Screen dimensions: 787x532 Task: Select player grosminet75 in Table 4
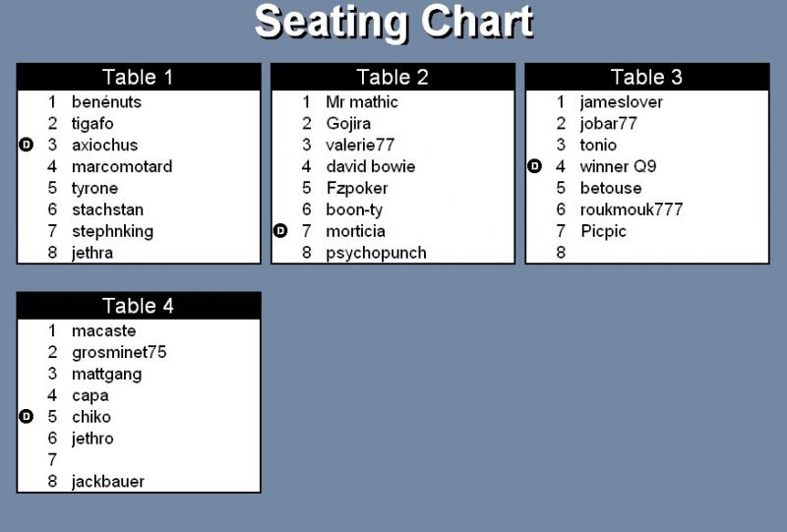(x=119, y=352)
